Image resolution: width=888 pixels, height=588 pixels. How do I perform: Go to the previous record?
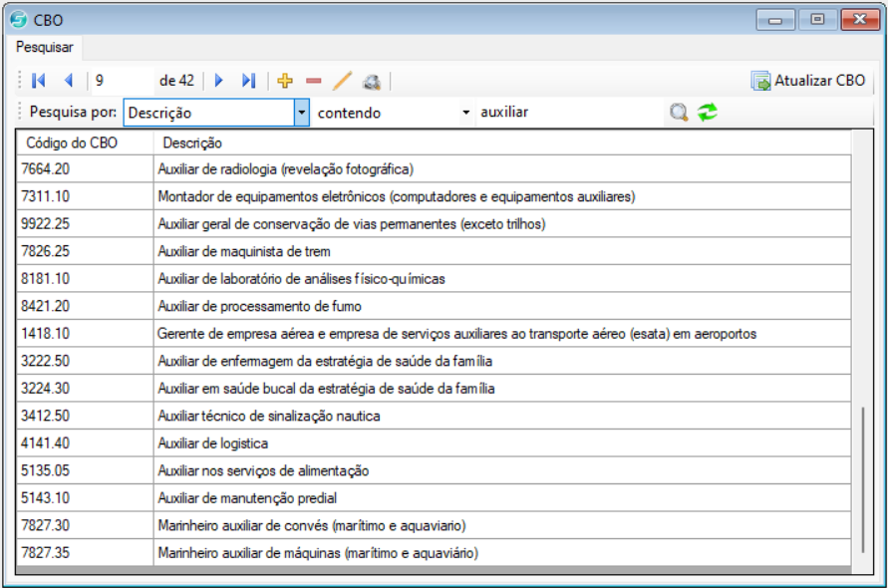click(69, 81)
